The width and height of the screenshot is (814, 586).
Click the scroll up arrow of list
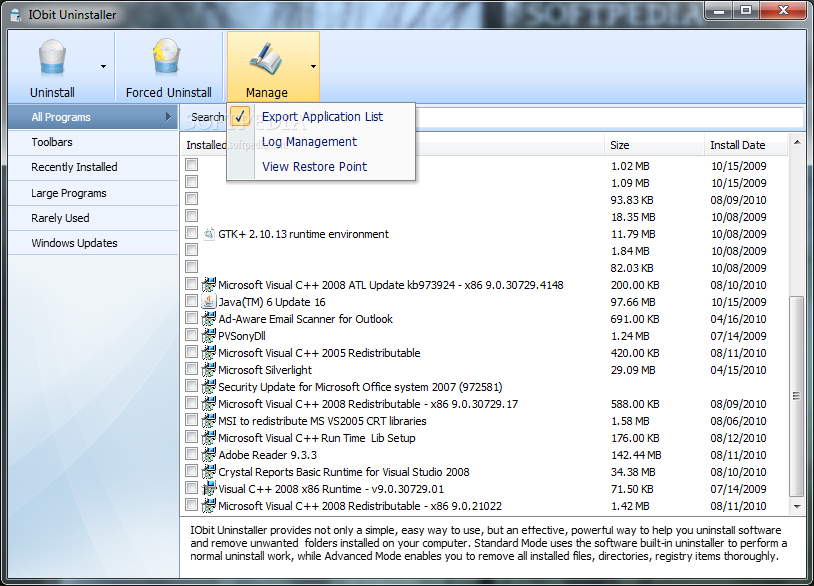click(x=796, y=142)
